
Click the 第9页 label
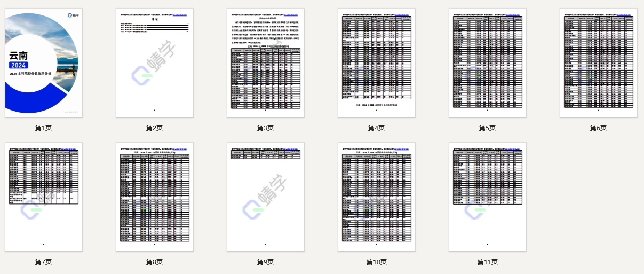coord(265,262)
